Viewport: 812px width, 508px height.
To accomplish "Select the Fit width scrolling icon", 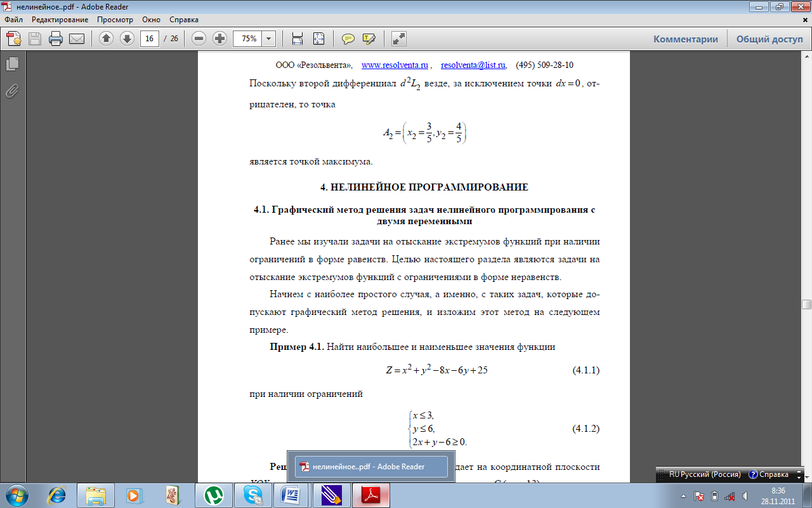I will pos(297,39).
